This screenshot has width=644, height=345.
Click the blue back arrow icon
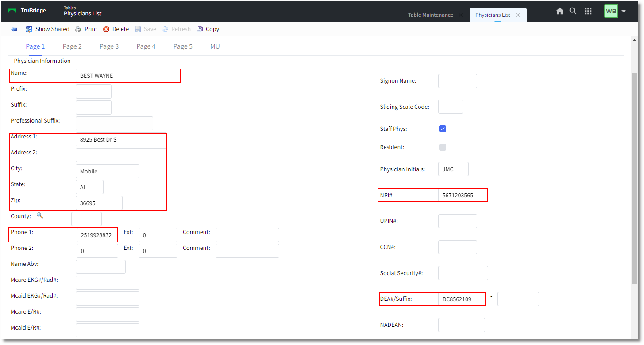pyautogui.click(x=14, y=29)
